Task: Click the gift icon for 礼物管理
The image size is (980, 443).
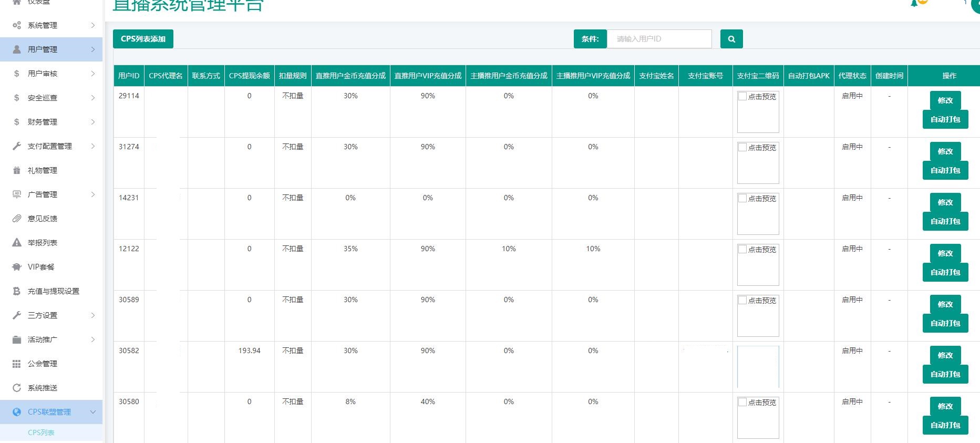Action: pos(17,170)
